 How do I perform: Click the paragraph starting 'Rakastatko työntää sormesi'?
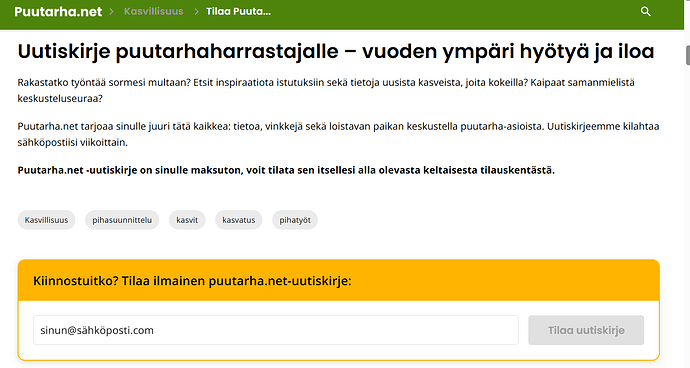coord(326,90)
